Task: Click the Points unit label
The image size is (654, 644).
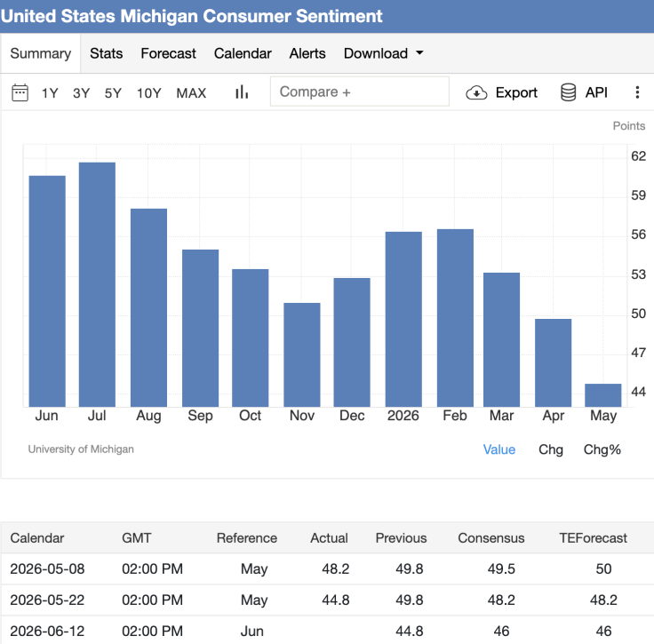Action: (628, 126)
